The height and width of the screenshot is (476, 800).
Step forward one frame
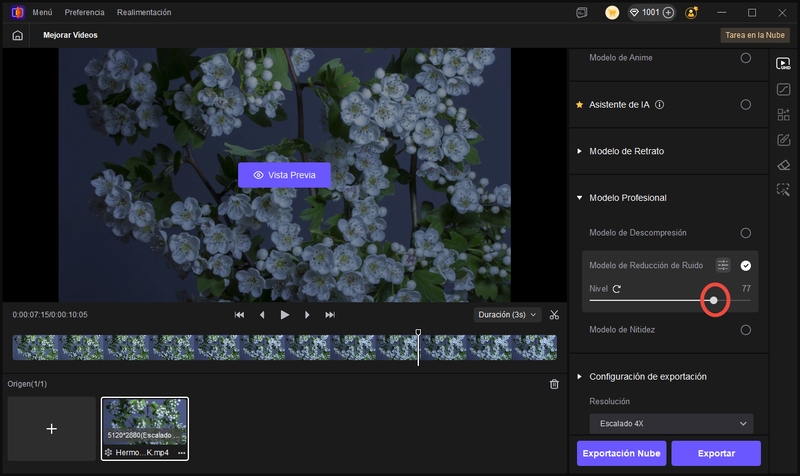[307, 315]
